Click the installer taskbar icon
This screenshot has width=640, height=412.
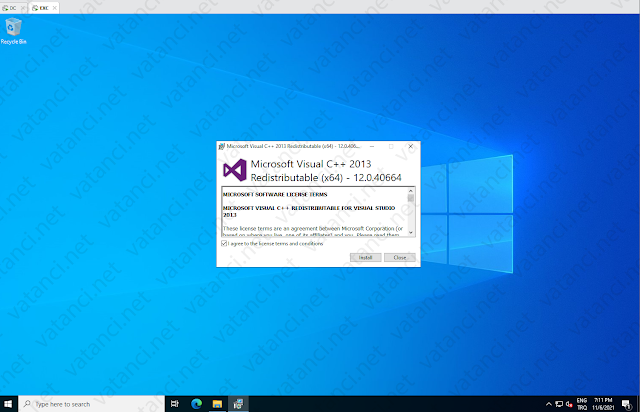238,404
